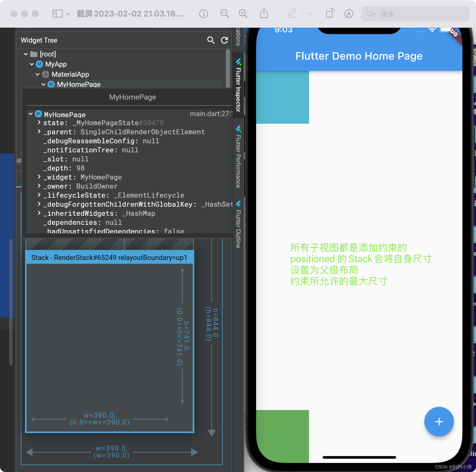
Task: Open sidebar view options dropdown chevron
Action: click(x=68, y=14)
